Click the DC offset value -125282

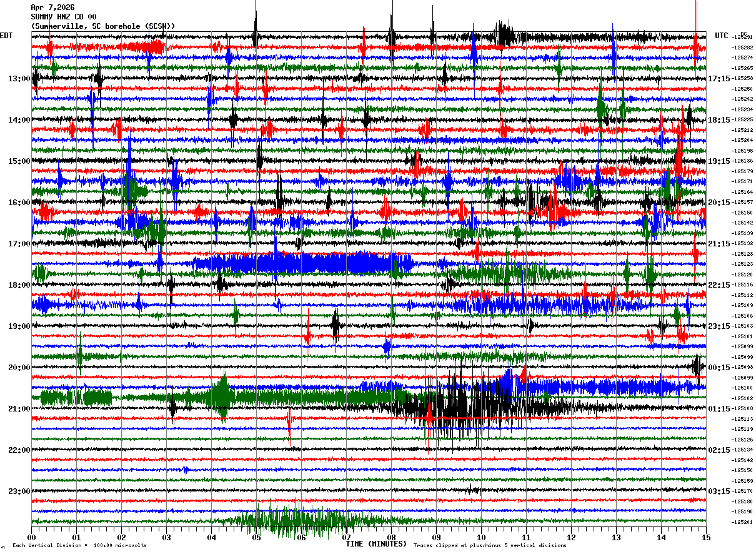point(742,48)
